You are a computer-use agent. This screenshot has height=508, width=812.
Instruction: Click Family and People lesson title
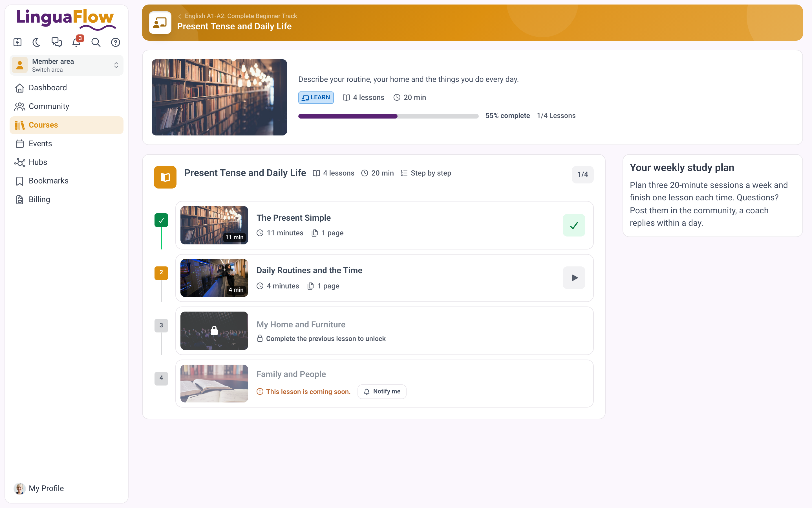tap(291, 374)
